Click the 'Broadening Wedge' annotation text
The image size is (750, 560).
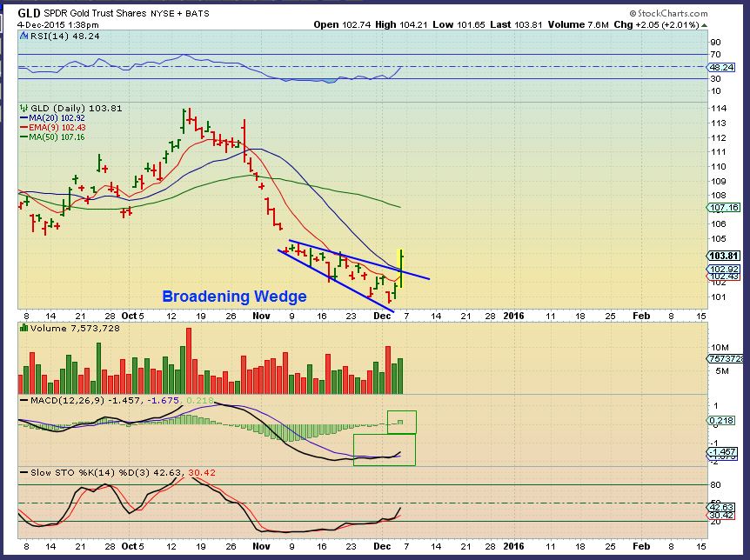pyautogui.click(x=234, y=297)
